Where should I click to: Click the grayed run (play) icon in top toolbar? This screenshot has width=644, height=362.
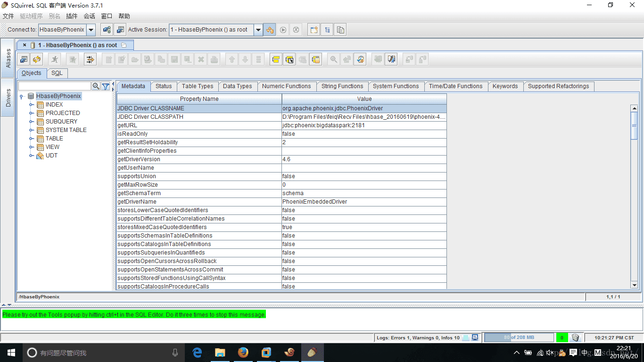[283, 30]
